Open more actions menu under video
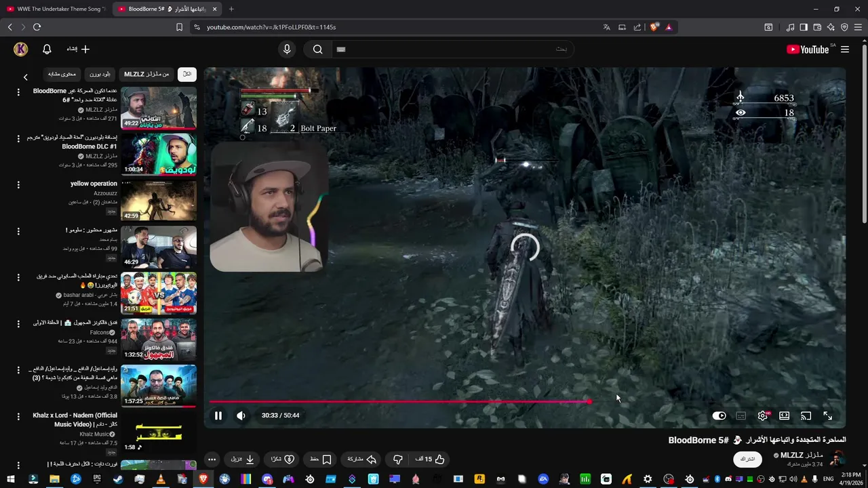 212,459
